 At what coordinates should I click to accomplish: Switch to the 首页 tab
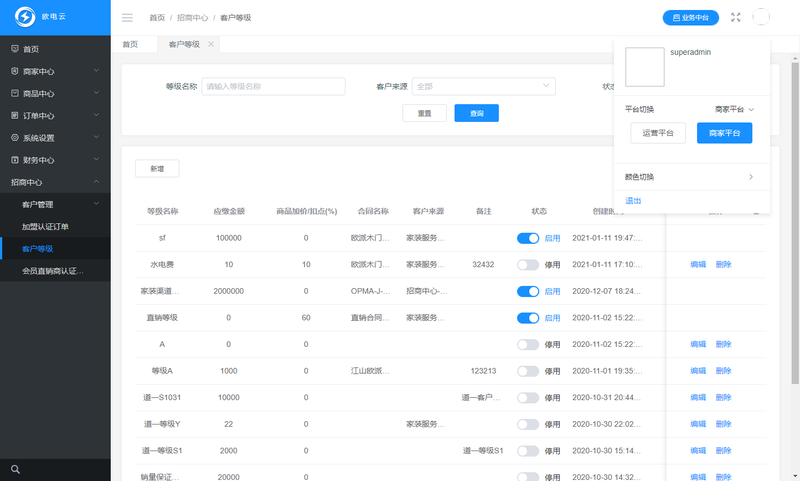(130, 44)
